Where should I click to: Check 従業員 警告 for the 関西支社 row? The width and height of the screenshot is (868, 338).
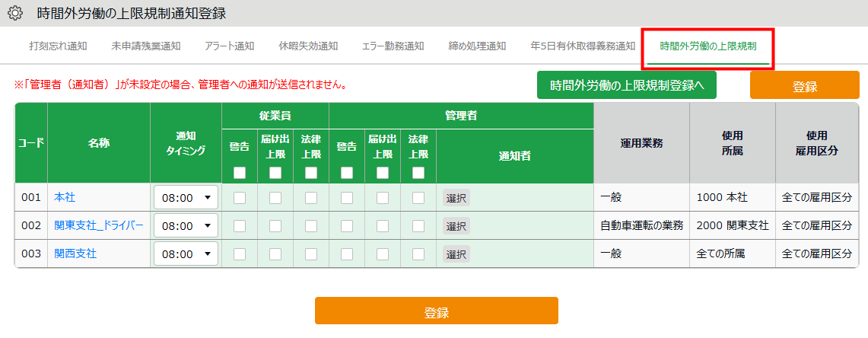click(240, 253)
